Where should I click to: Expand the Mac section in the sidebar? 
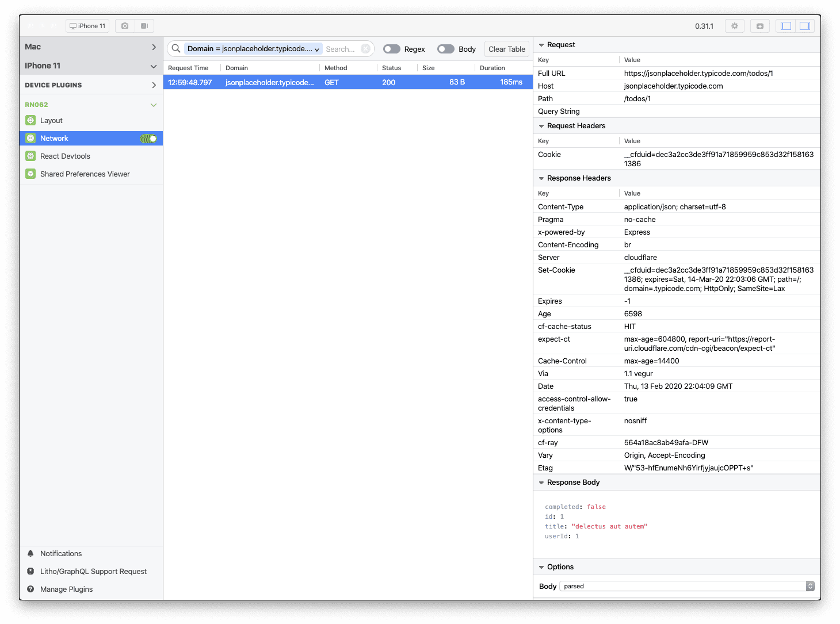[153, 47]
